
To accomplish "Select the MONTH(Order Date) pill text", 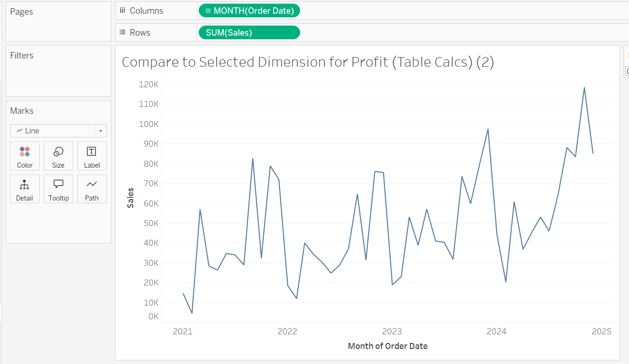I will (254, 11).
